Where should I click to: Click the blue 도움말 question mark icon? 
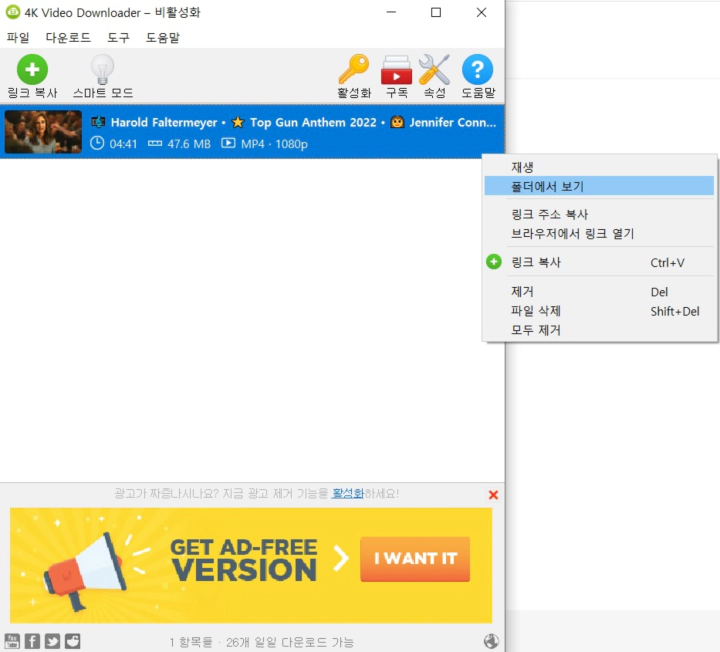(x=478, y=69)
